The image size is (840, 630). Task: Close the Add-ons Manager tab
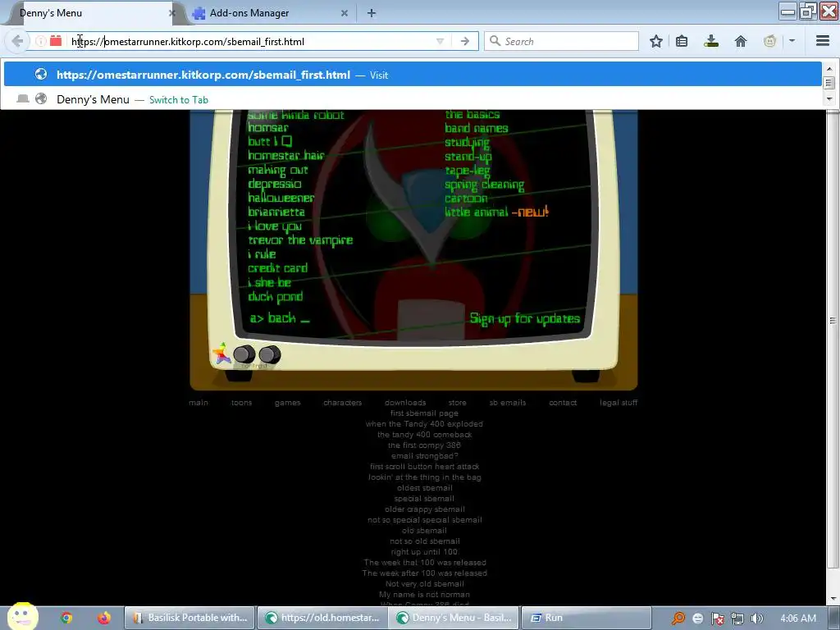345,13
